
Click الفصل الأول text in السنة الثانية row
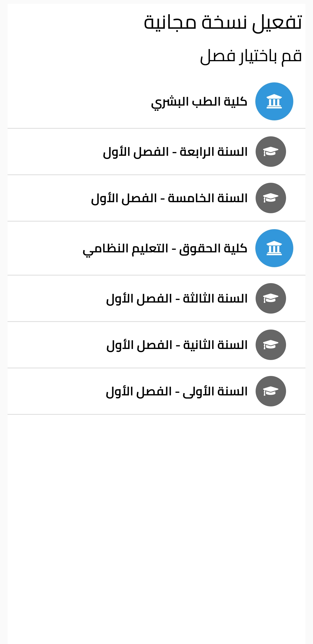point(139,345)
